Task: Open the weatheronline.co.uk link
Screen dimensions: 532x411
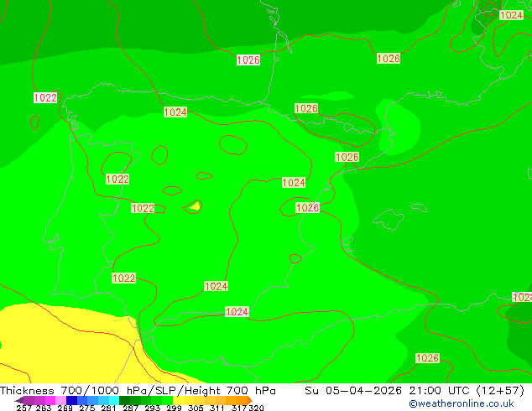Action: coord(462,403)
